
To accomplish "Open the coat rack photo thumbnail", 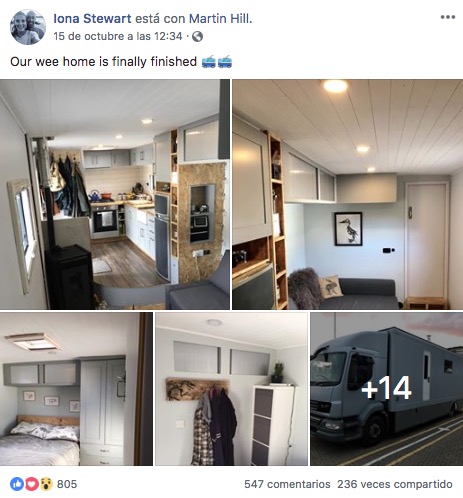I will 231,389.
